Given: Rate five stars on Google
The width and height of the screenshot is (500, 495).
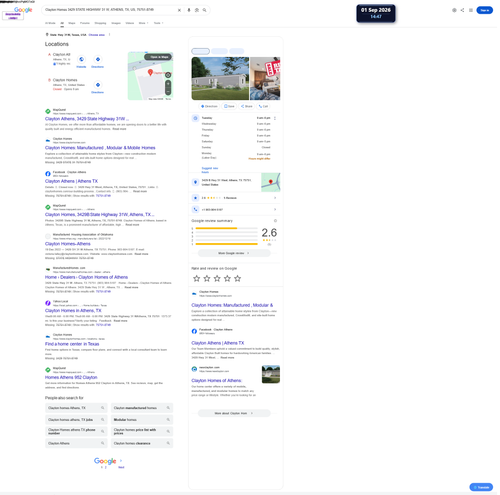Looking at the screenshot, I should click(x=237, y=278).
